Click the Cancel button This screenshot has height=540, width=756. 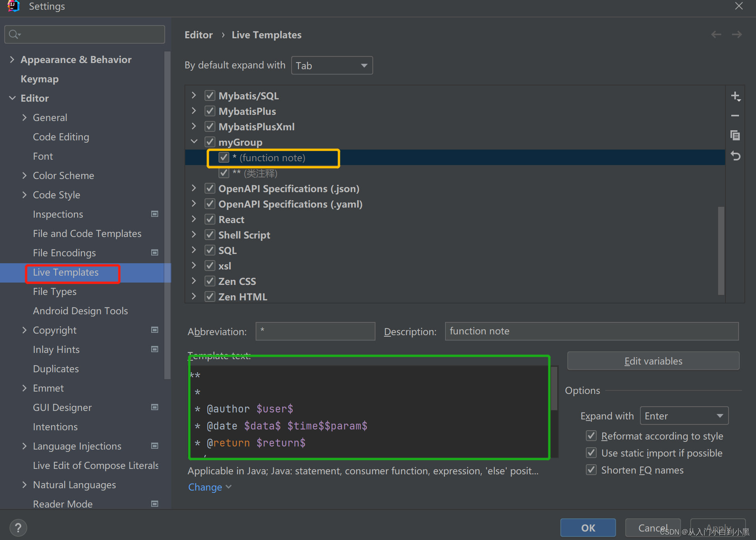[653, 528]
